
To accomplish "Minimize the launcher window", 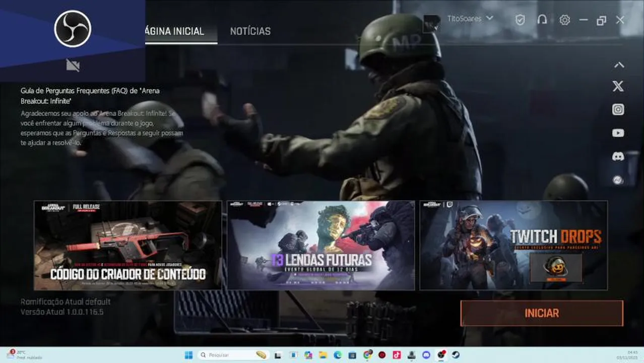I will tap(584, 20).
